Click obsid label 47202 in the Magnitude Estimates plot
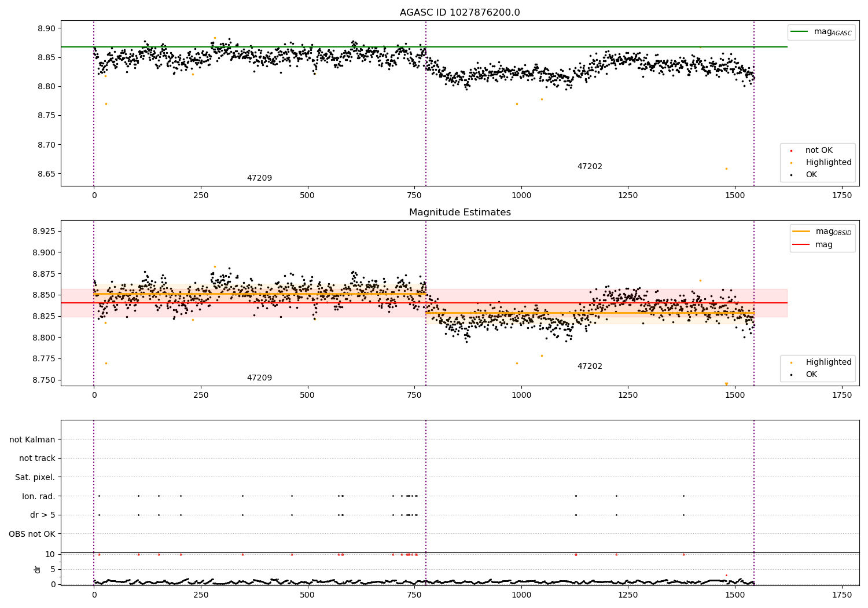This screenshot has height=608, width=868. [590, 367]
